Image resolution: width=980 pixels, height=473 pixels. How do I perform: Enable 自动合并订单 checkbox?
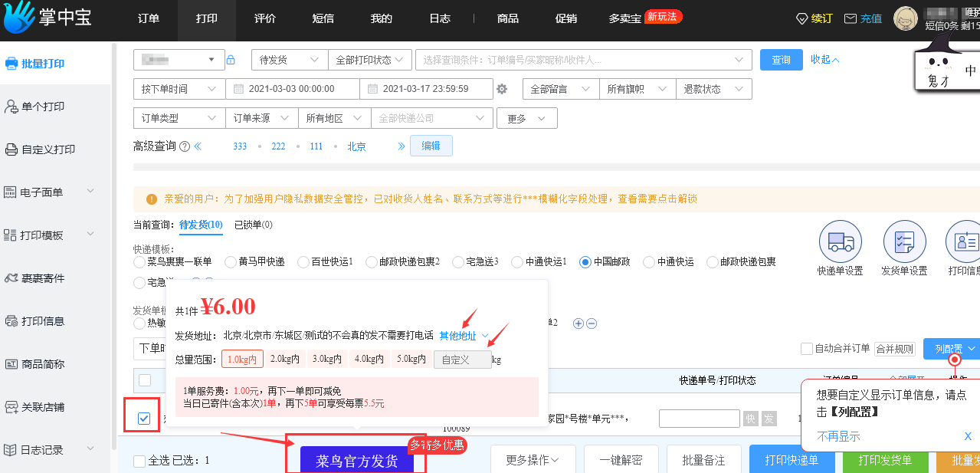click(x=806, y=348)
